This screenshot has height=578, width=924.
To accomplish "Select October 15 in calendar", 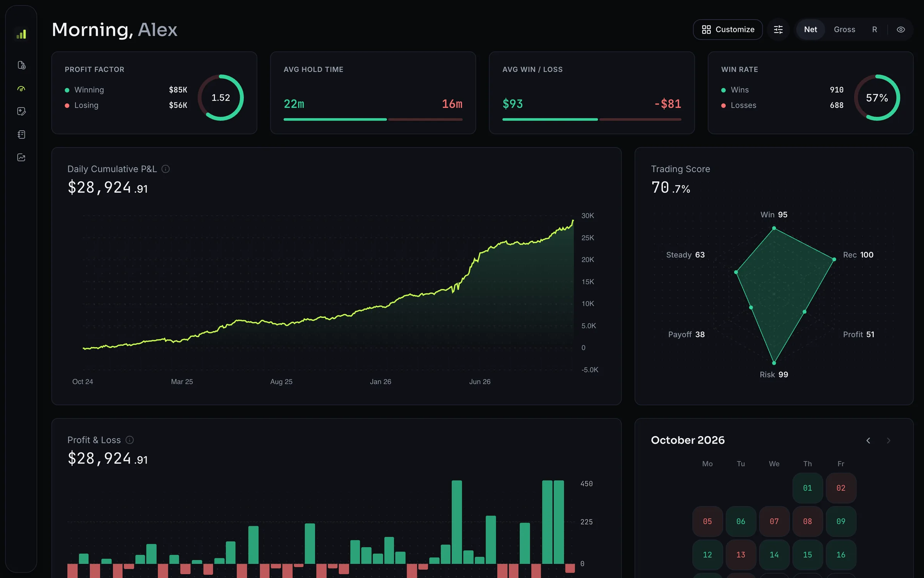I will [x=807, y=555].
